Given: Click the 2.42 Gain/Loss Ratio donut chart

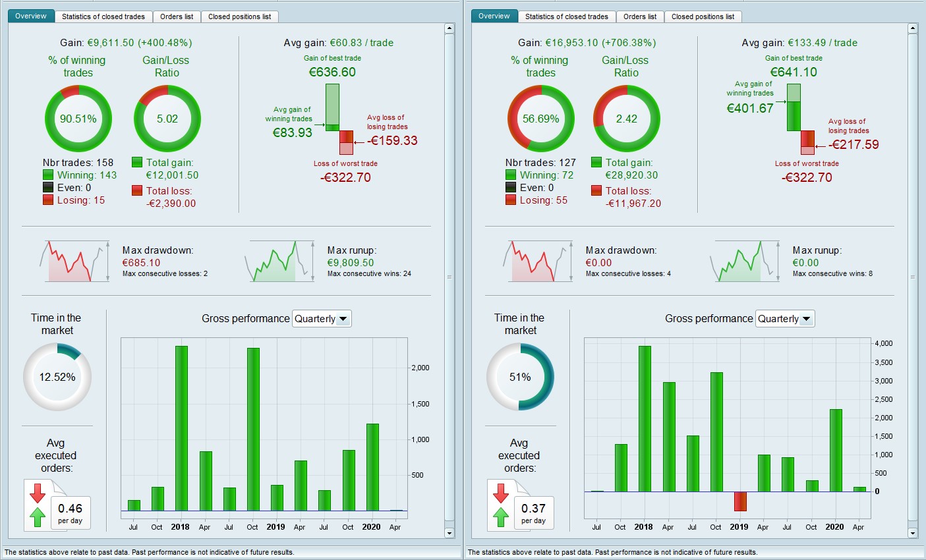Looking at the screenshot, I should pyautogui.click(x=626, y=119).
